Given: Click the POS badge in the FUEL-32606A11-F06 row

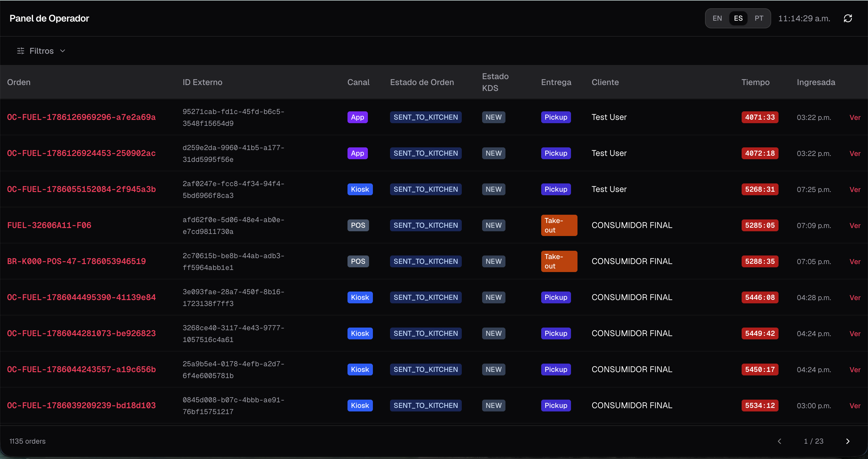Looking at the screenshot, I should [x=358, y=225].
